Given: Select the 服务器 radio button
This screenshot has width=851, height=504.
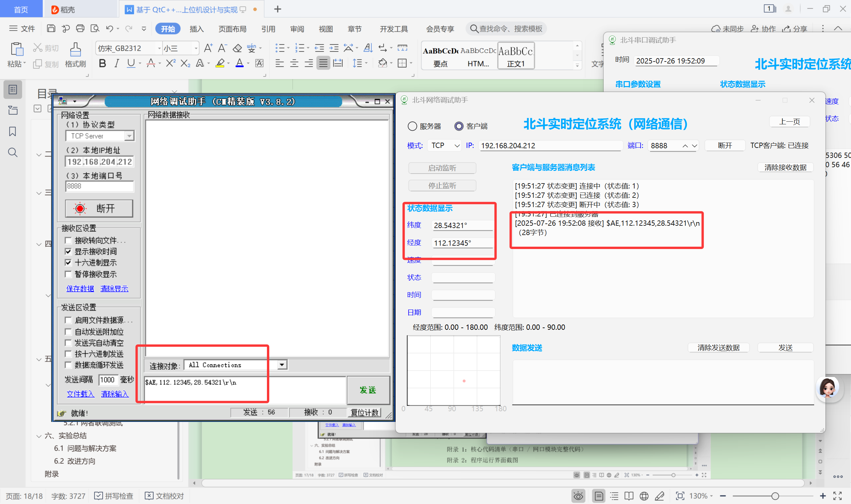Looking at the screenshot, I should (x=412, y=126).
